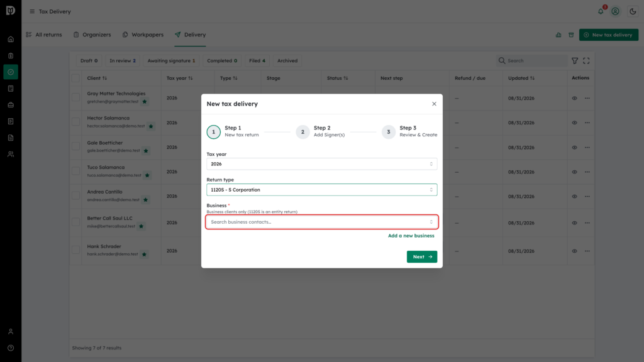Image resolution: width=644 pixels, height=362 pixels.
Task: View Gale Boetticher return eye icon
Action: [574, 147]
